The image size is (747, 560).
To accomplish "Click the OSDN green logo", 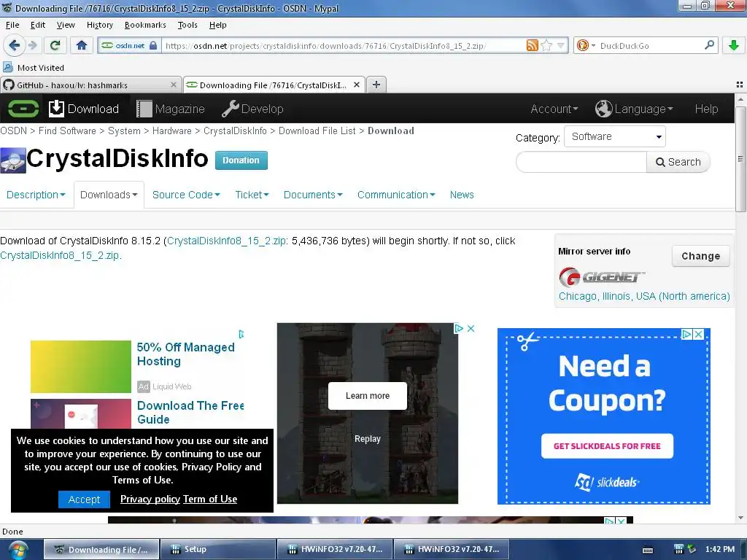I will click(x=23, y=109).
